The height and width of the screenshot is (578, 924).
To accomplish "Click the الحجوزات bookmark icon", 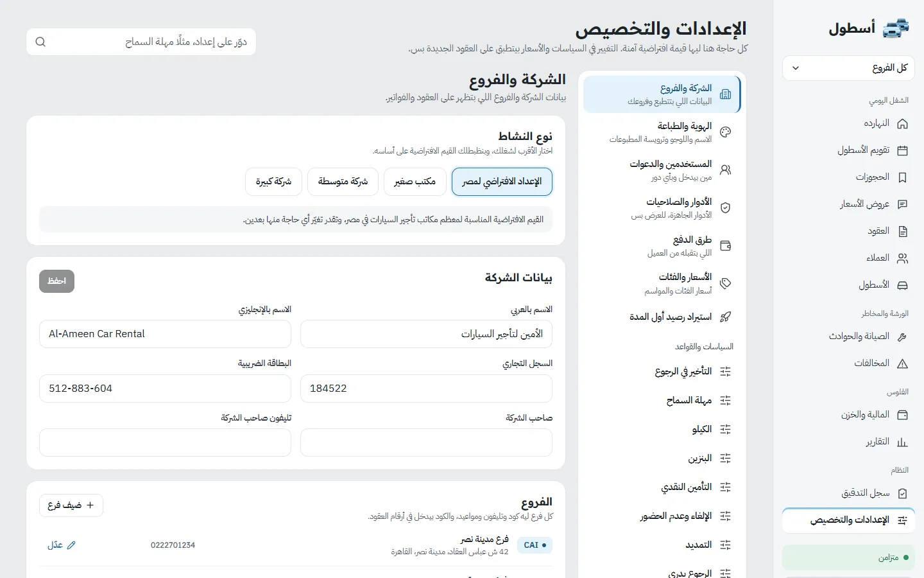I will (x=902, y=177).
